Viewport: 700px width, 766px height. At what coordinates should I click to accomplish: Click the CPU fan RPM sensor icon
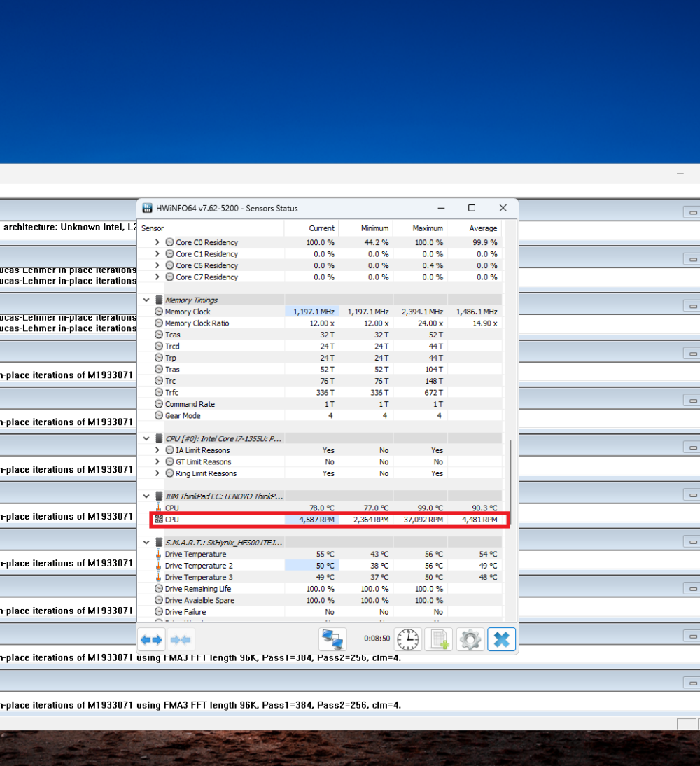[159, 520]
